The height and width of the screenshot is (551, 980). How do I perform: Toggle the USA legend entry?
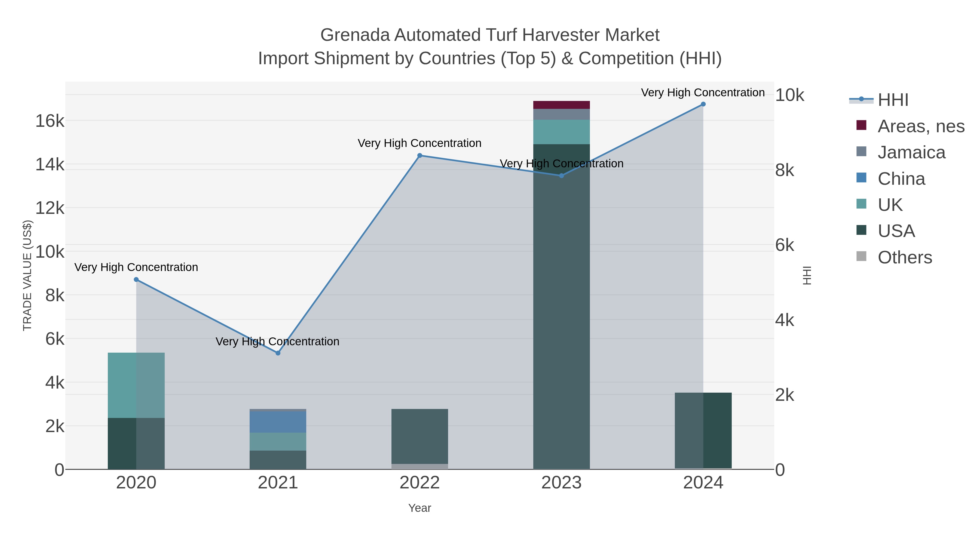[885, 231]
